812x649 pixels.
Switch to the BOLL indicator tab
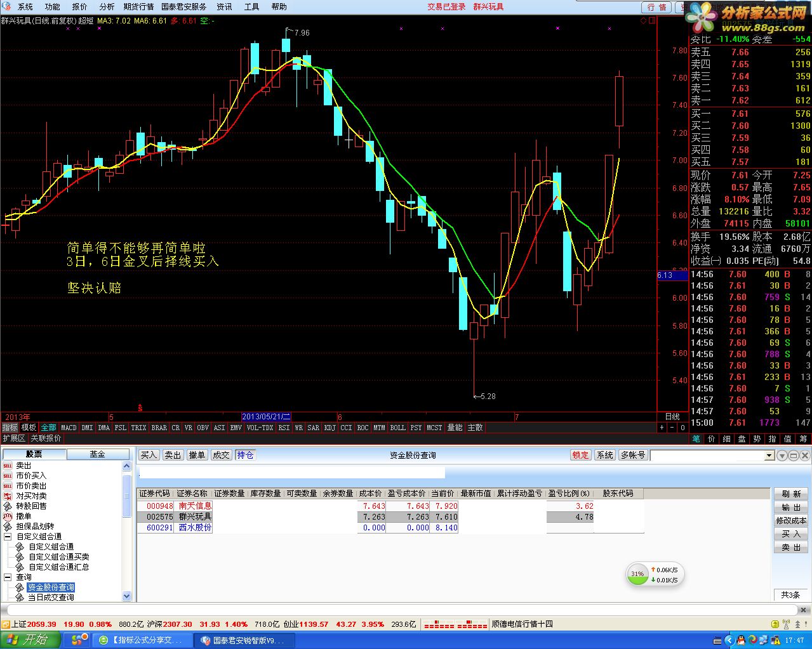pyautogui.click(x=398, y=428)
